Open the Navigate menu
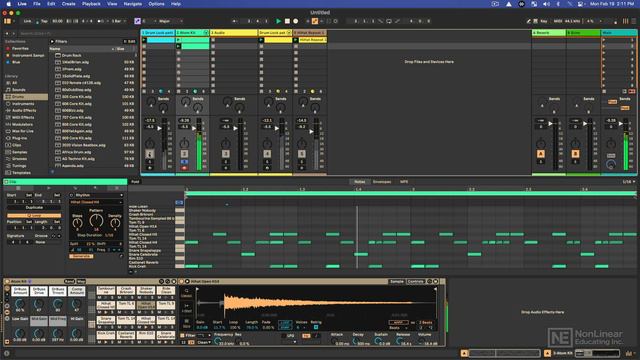This screenshot has height=360, width=640. click(x=133, y=4)
